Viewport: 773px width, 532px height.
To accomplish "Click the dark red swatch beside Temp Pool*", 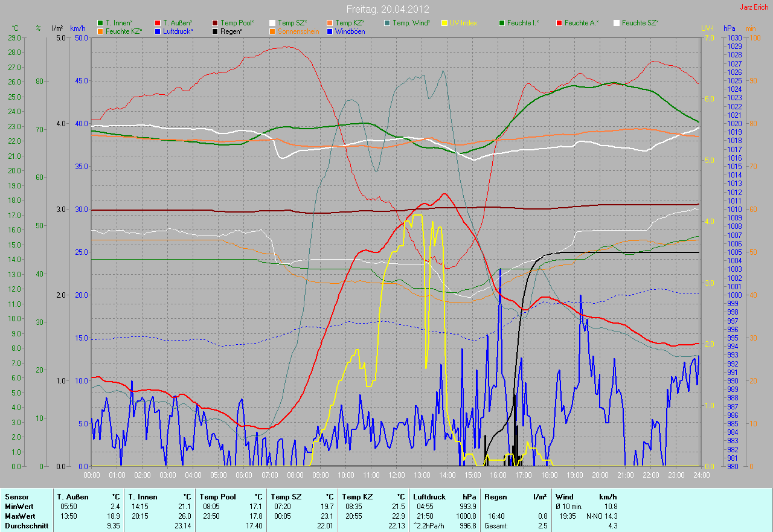I will pos(216,23).
